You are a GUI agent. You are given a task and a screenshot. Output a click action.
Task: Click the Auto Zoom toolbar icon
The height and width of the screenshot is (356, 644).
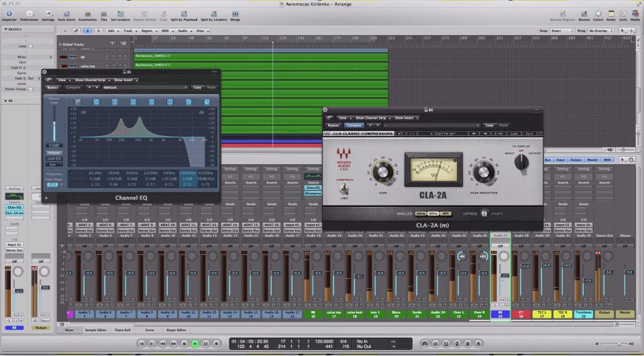pyautogui.click(x=66, y=14)
